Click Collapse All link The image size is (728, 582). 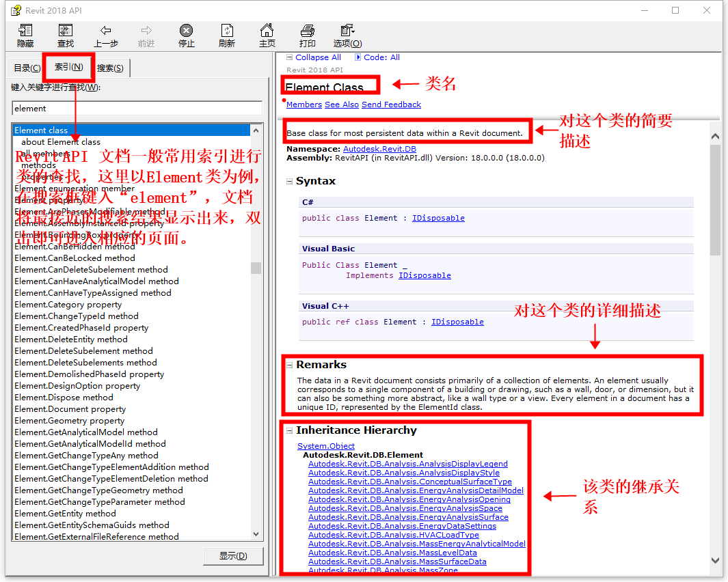click(x=318, y=57)
